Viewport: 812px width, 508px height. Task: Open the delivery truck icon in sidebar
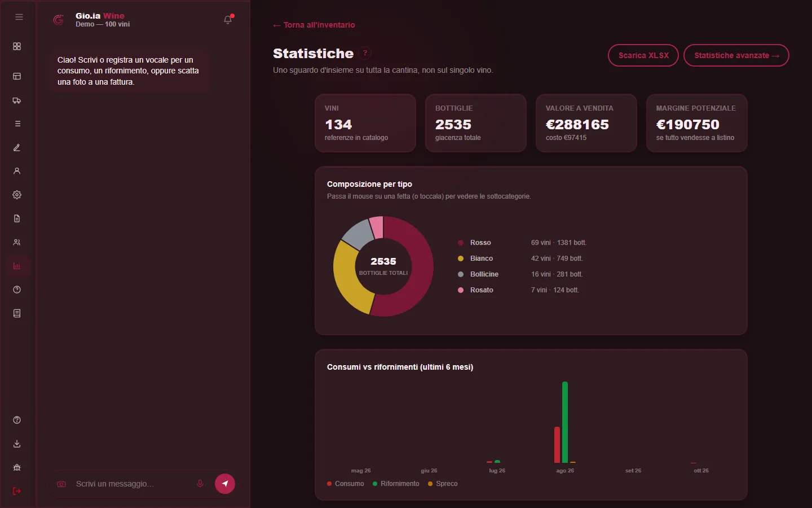click(17, 100)
